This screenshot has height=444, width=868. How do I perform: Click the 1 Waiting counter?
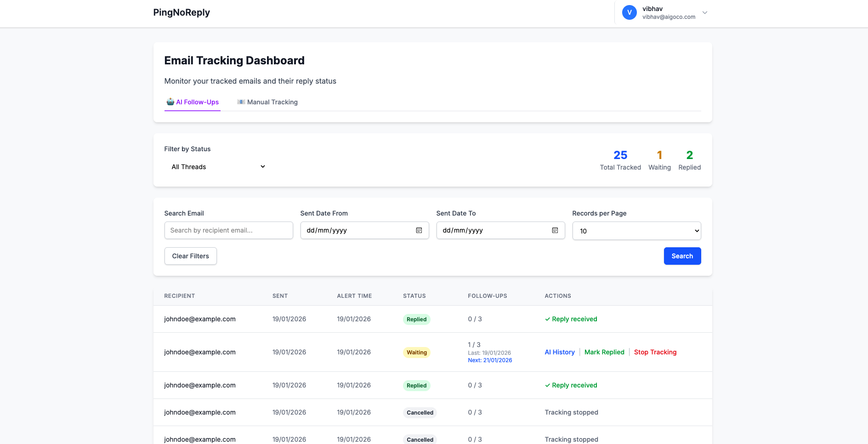click(659, 160)
